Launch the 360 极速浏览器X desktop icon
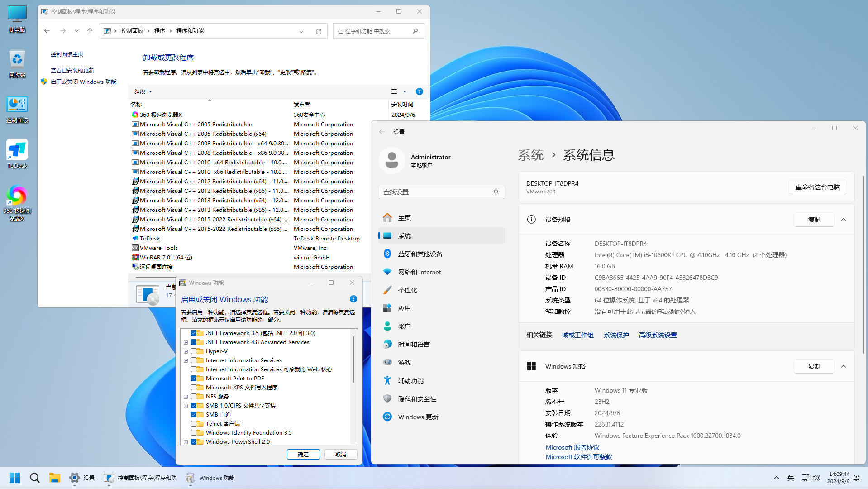This screenshot has width=868, height=489. (17, 203)
